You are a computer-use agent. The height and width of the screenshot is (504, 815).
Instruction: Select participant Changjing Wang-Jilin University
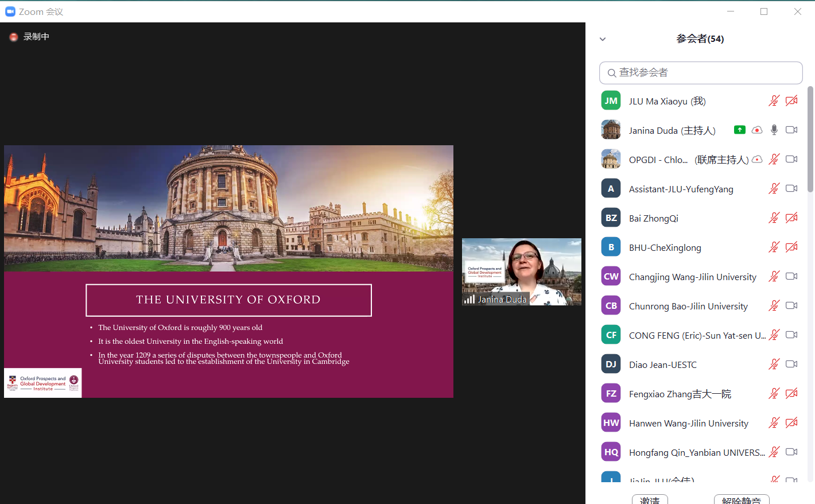pyautogui.click(x=693, y=277)
